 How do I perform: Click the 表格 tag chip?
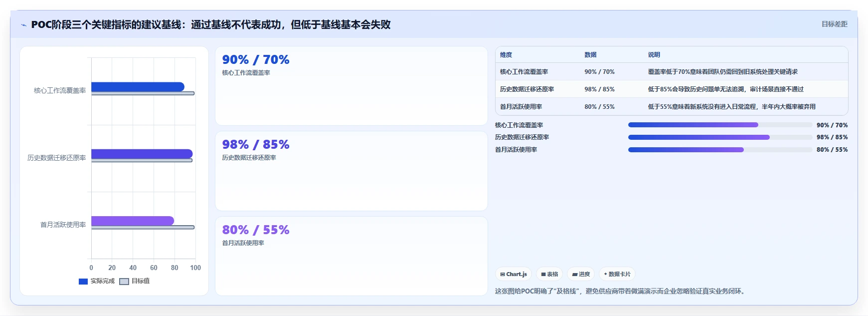(x=549, y=274)
